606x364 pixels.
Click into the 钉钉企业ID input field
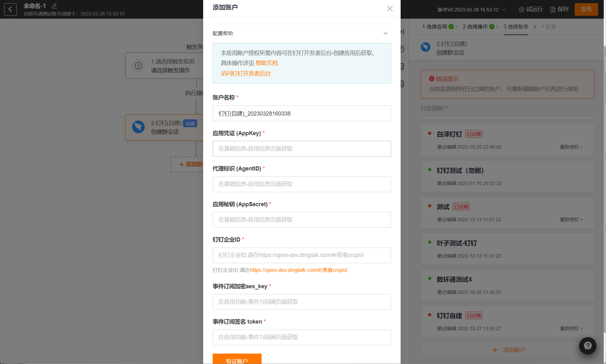[x=301, y=255]
